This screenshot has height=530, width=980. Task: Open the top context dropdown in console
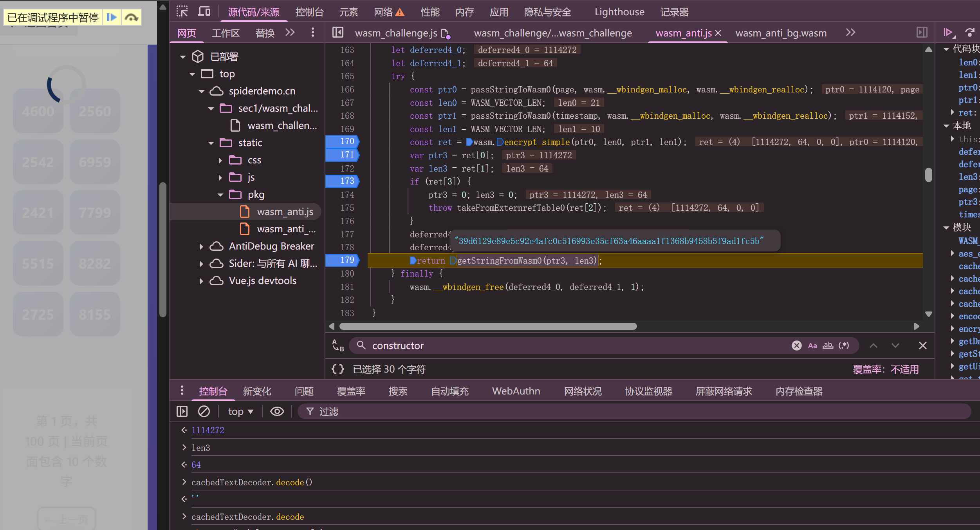point(240,411)
